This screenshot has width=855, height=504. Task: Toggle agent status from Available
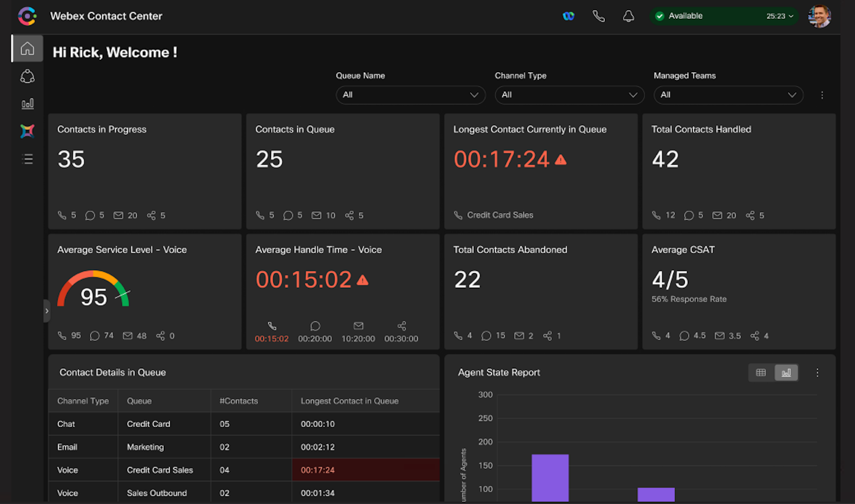[720, 16]
